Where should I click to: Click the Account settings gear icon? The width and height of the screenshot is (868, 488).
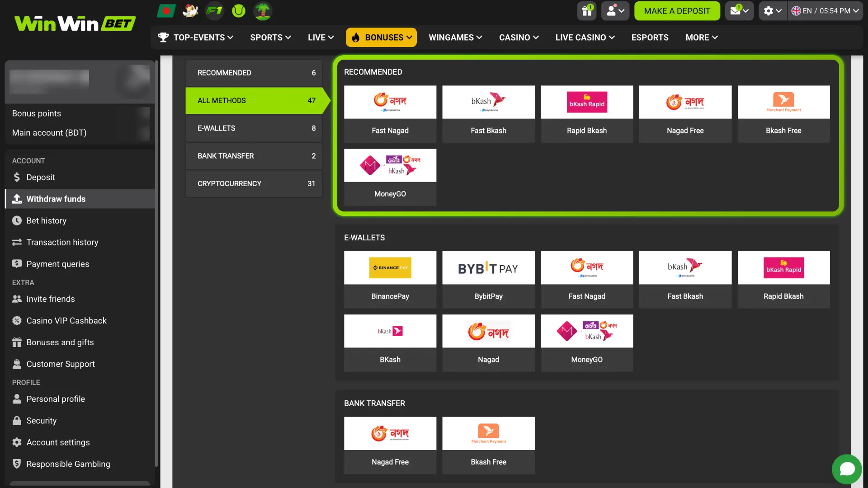(x=17, y=442)
